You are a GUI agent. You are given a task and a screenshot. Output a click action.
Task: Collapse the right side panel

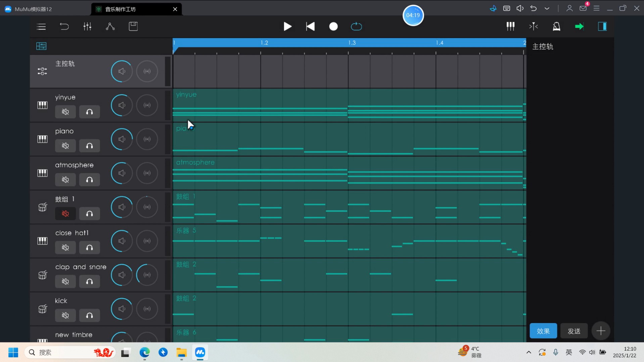(602, 26)
